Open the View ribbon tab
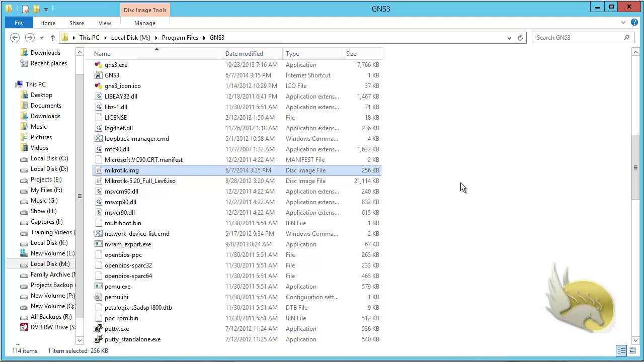The height and width of the screenshot is (362, 644). pyautogui.click(x=105, y=23)
